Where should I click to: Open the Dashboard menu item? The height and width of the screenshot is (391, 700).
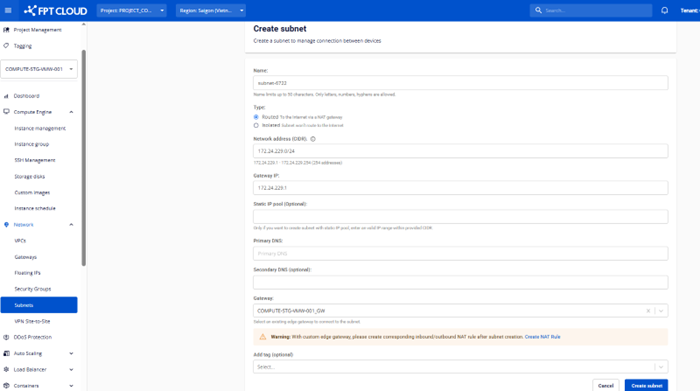[x=26, y=96]
